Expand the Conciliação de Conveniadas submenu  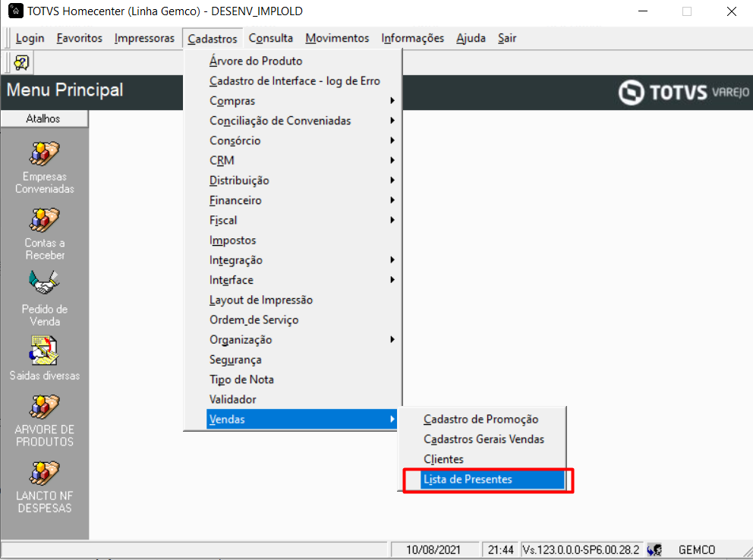pyautogui.click(x=302, y=121)
